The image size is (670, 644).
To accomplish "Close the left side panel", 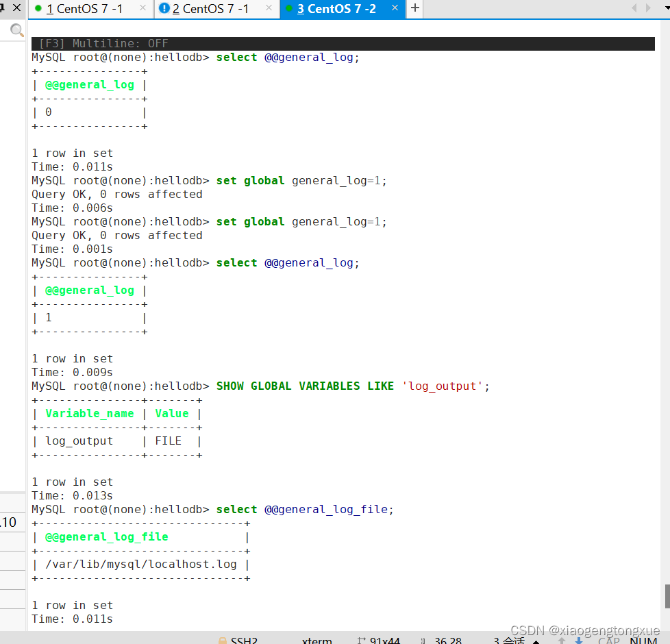I will pyautogui.click(x=16, y=8).
